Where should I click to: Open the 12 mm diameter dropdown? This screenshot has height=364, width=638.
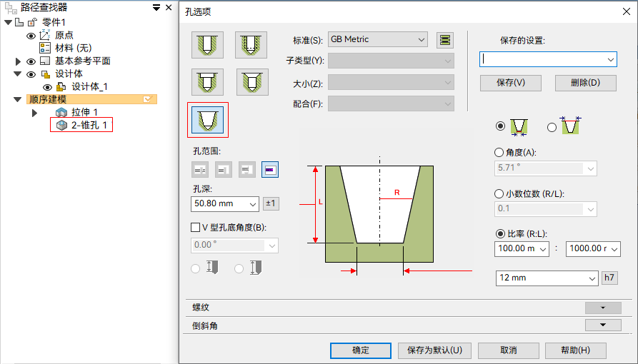coord(592,278)
